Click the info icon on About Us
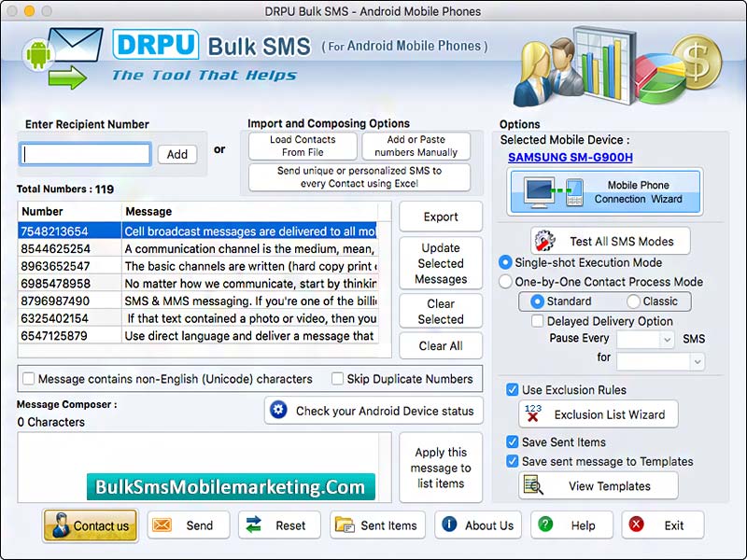747x560 pixels. 449,525
